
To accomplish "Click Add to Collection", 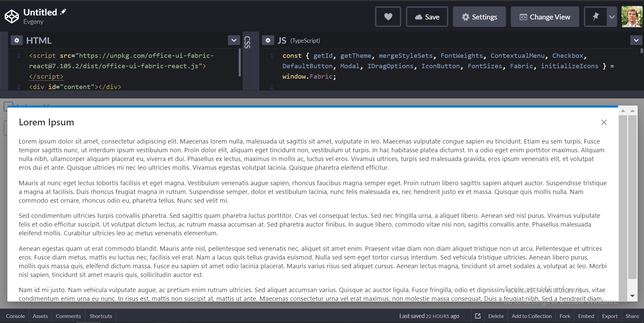I will point(532,316).
